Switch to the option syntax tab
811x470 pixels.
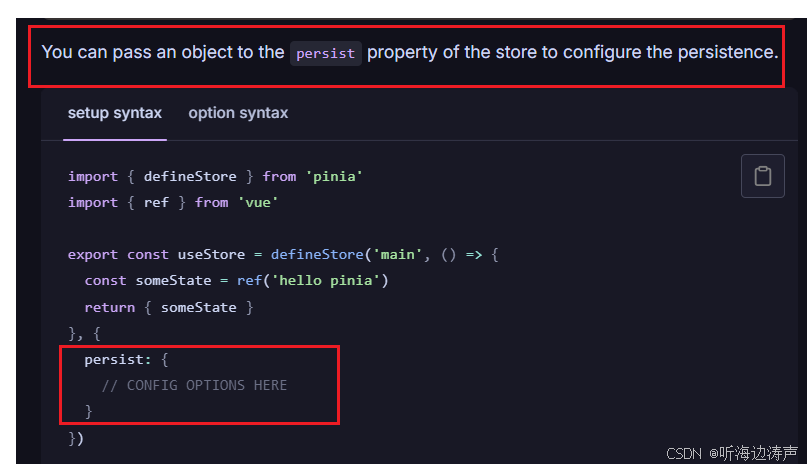pyautogui.click(x=238, y=113)
